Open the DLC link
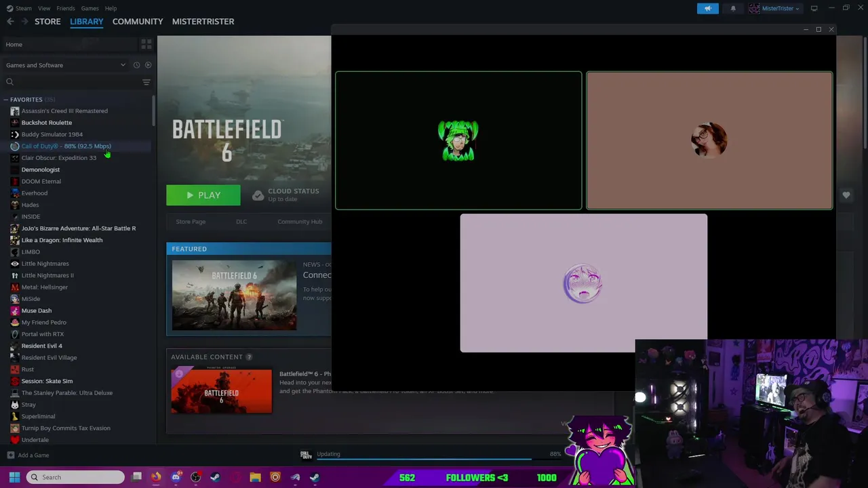 point(241,222)
